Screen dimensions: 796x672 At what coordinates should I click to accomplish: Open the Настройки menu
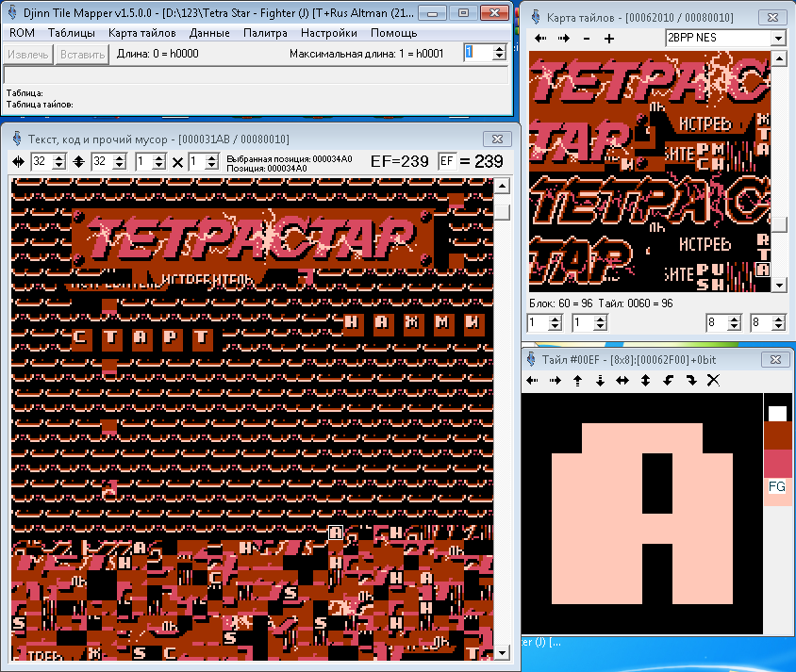pos(328,33)
